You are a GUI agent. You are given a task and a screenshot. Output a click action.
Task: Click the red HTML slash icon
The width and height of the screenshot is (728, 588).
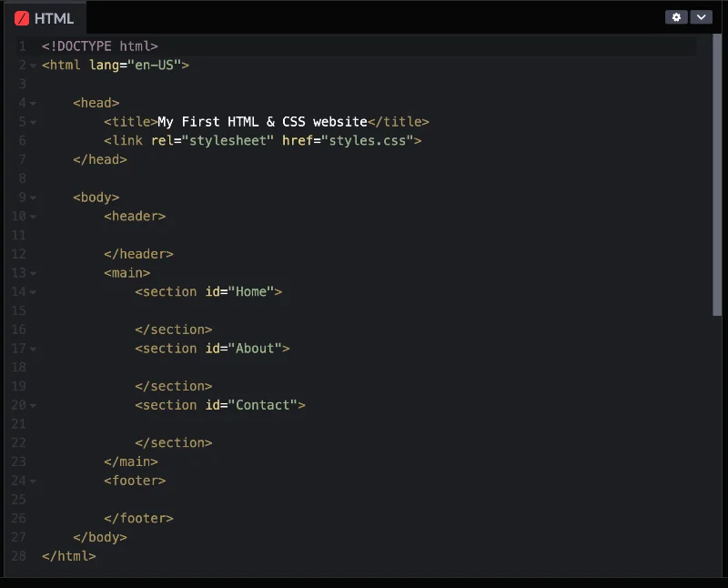click(x=22, y=18)
